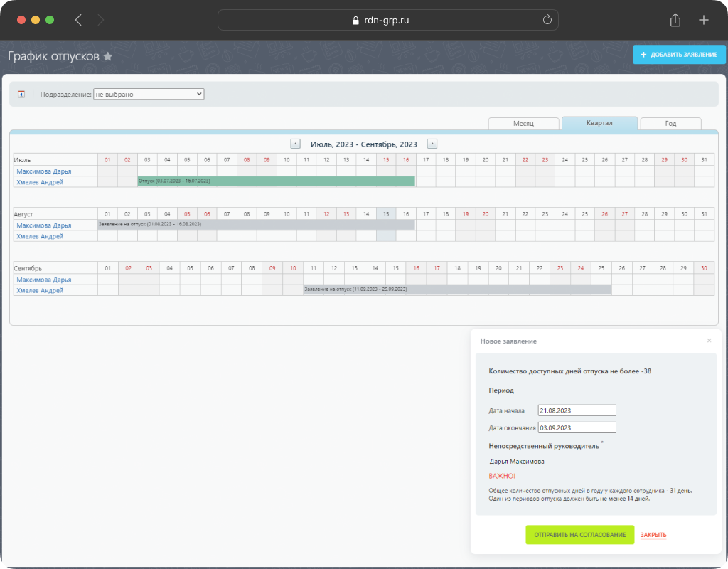Screen dimensions: 728x569
Task: Reload the page in the browser
Action: tap(547, 19)
